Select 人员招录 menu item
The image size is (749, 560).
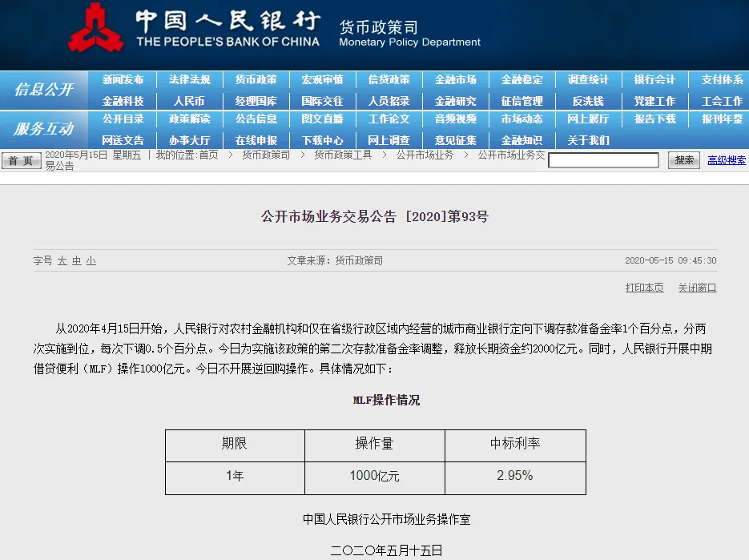[389, 101]
